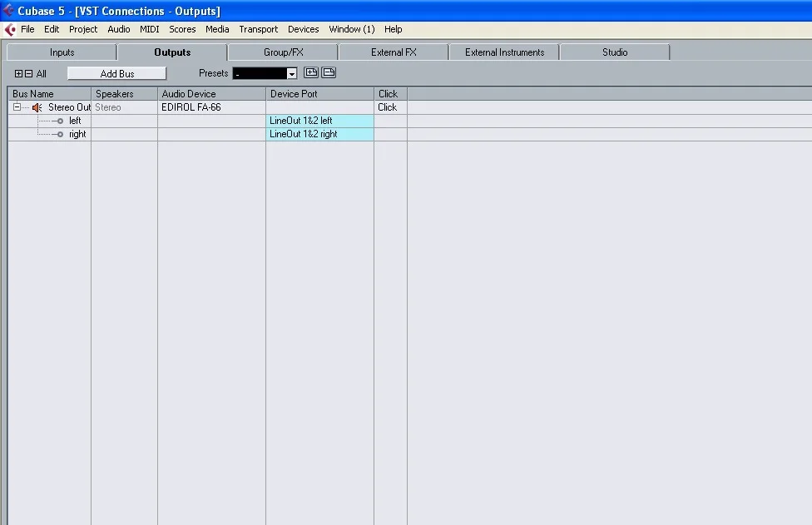Image resolution: width=812 pixels, height=525 pixels.
Task: Click the Device Port column header
Action: point(320,94)
